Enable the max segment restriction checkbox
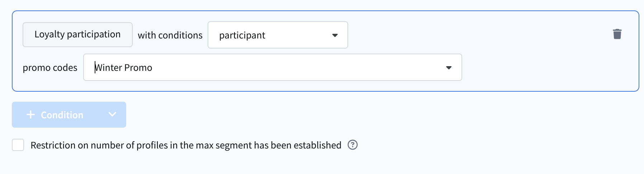This screenshot has width=644, height=174. click(18, 145)
